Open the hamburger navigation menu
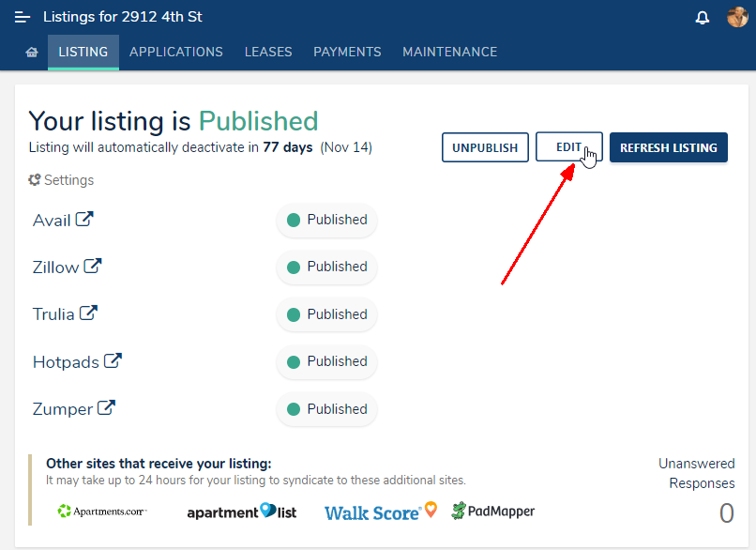Image resolution: width=756 pixels, height=550 pixels. 23,18
